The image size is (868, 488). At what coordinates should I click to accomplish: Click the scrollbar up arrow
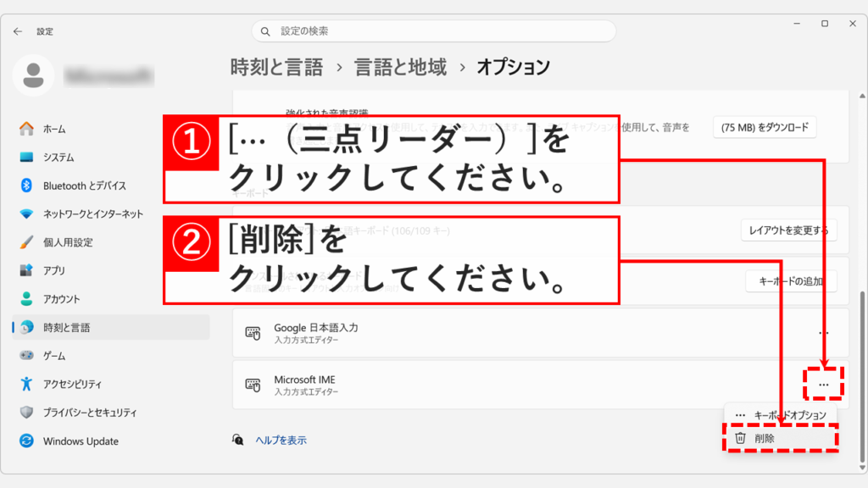pyautogui.click(x=862, y=97)
